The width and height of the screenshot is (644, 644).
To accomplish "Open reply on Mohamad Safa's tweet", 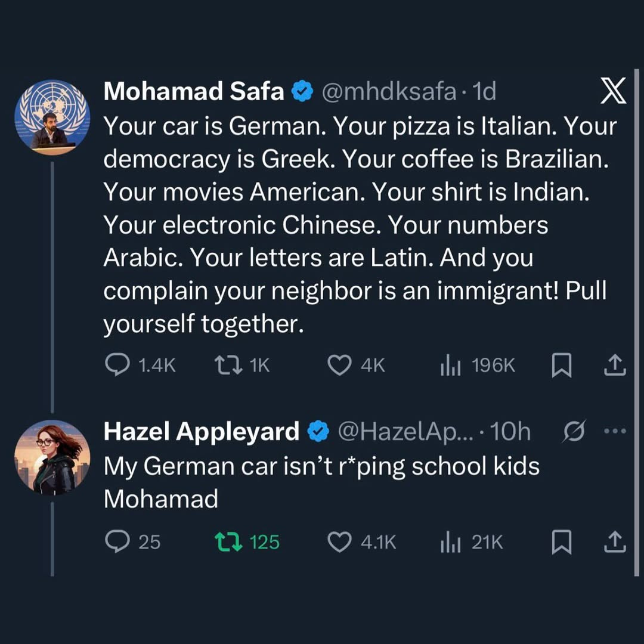I will [114, 366].
